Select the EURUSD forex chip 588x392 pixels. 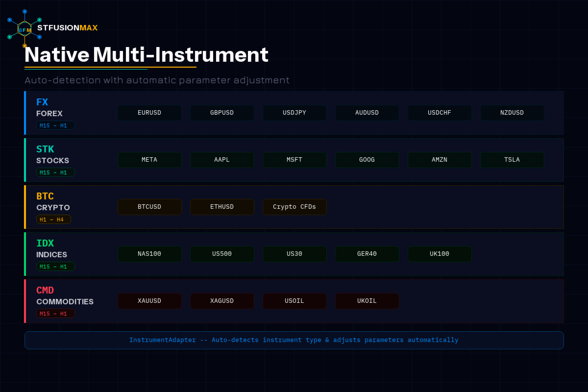[x=149, y=113]
